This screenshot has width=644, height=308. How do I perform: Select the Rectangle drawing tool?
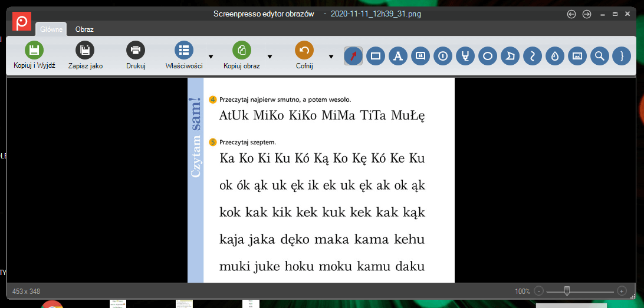point(376,56)
